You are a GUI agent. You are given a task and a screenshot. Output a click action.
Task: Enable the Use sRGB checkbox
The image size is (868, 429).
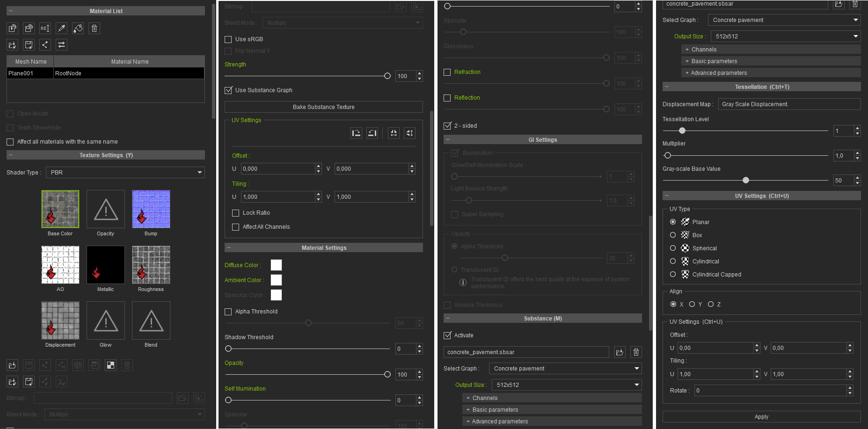(x=228, y=39)
